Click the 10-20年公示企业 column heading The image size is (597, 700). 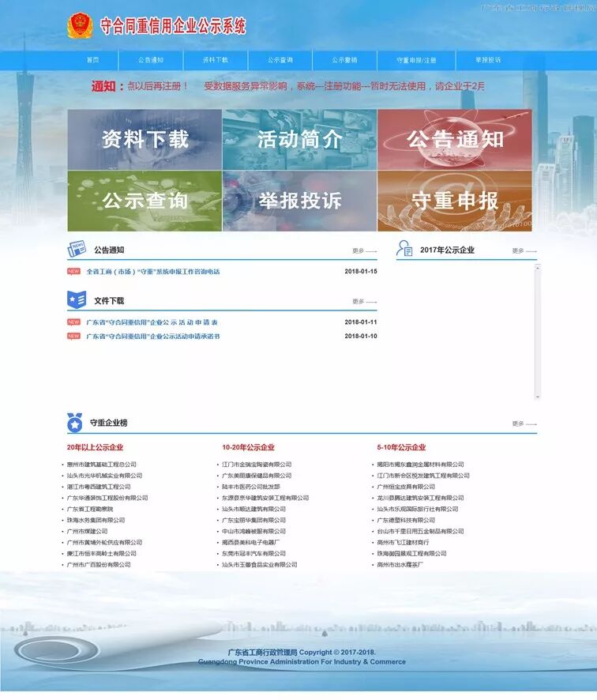(249, 447)
